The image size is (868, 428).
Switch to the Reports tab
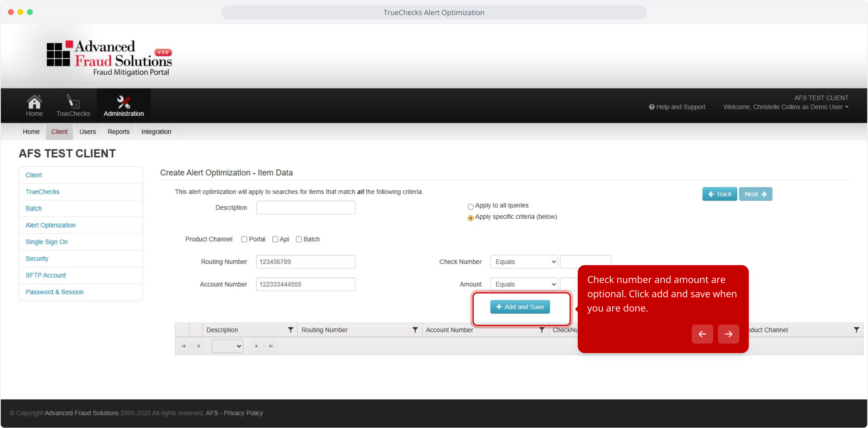[x=118, y=132]
